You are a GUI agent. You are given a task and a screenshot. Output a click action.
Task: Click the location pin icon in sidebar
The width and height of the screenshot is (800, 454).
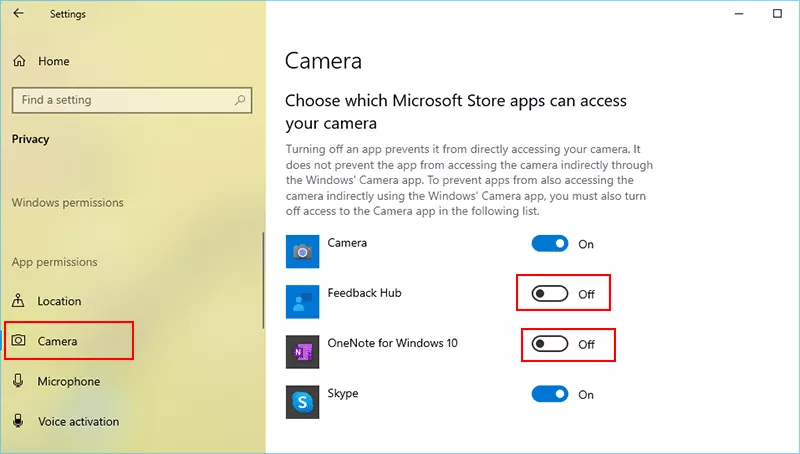point(19,301)
